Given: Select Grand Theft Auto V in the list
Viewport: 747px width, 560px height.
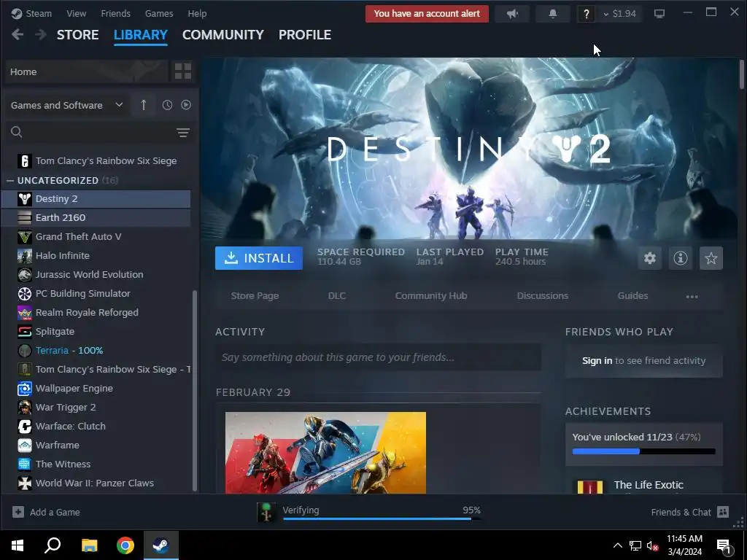Looking at the screenshot, I should click(96, 237).
